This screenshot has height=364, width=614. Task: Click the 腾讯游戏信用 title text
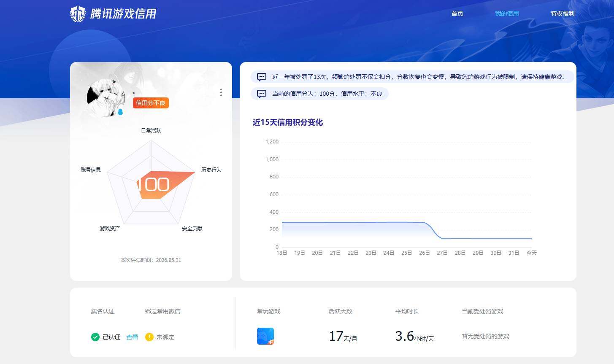(x=123, y=14)
